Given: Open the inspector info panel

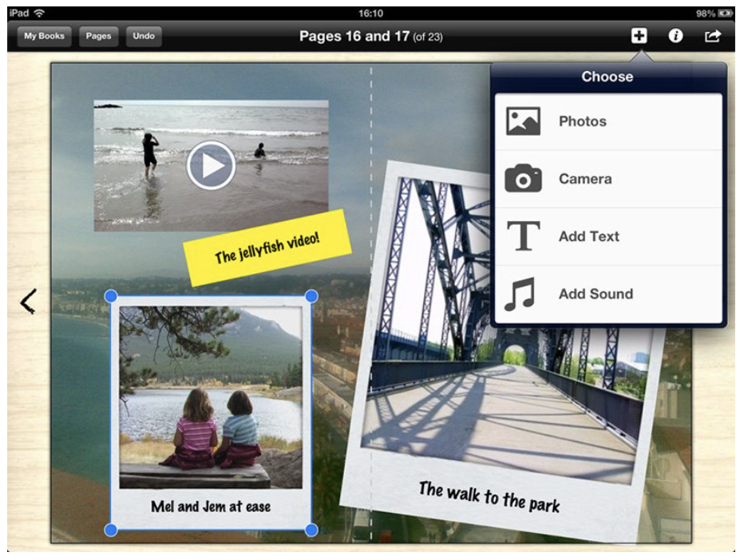Looking at the screenshot, I should pyautogui.click(x=675, y=35).
